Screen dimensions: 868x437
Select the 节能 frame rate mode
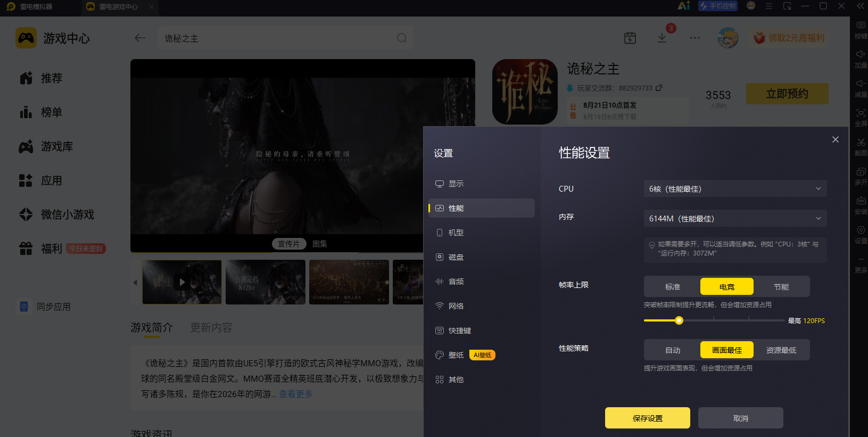[781, 286]
